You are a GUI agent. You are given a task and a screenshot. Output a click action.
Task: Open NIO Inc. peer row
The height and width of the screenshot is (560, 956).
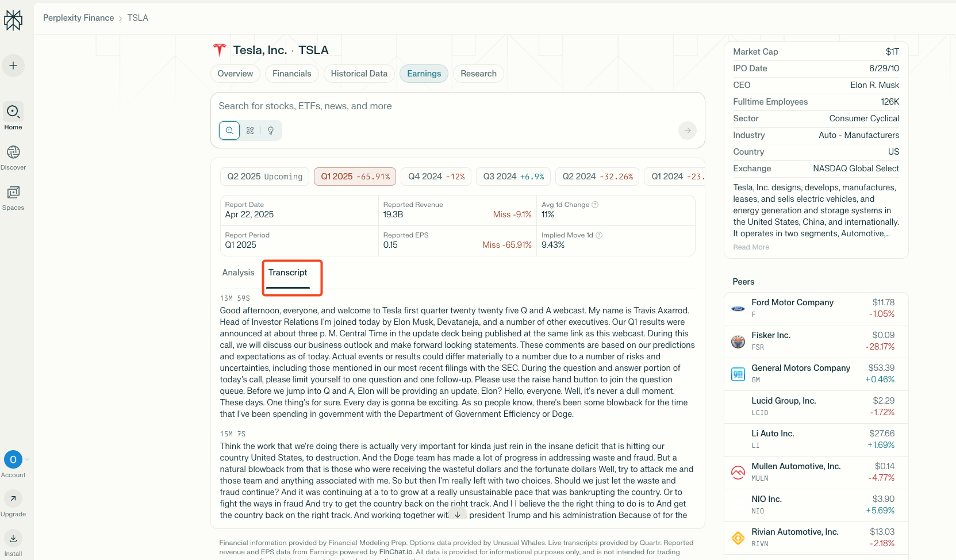(816, 505)
